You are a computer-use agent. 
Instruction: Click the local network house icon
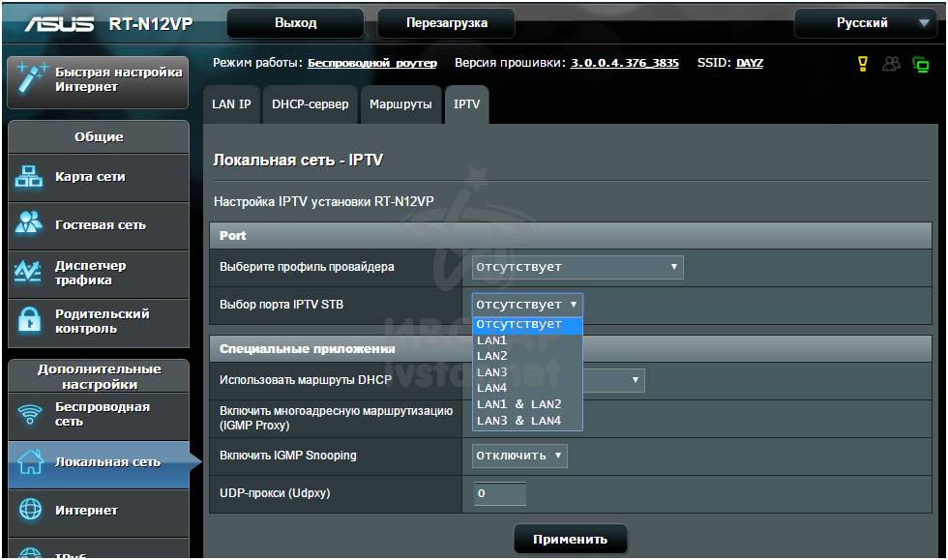(x=30, y=462)
